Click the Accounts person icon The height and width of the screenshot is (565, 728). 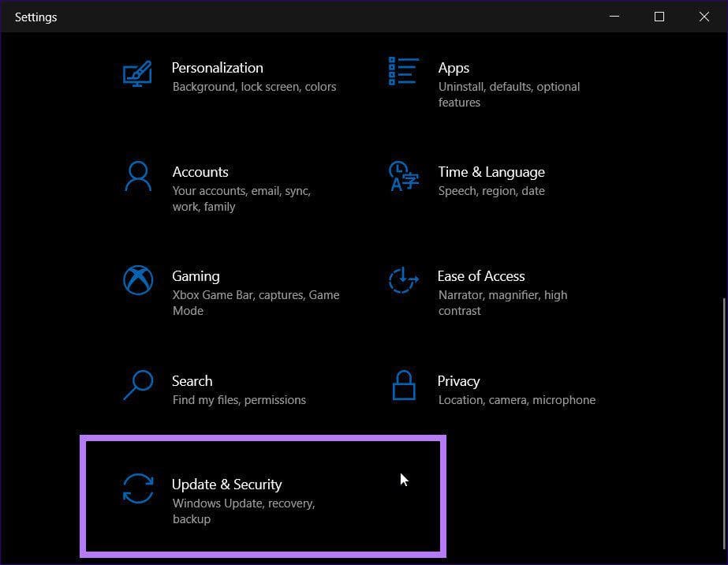coord(138,176)
